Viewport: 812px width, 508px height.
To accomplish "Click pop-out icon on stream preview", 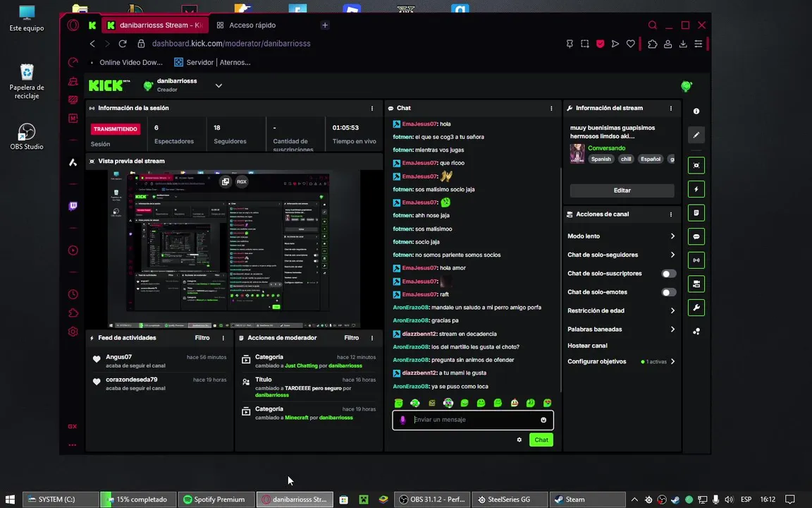I will coord(226,181).
